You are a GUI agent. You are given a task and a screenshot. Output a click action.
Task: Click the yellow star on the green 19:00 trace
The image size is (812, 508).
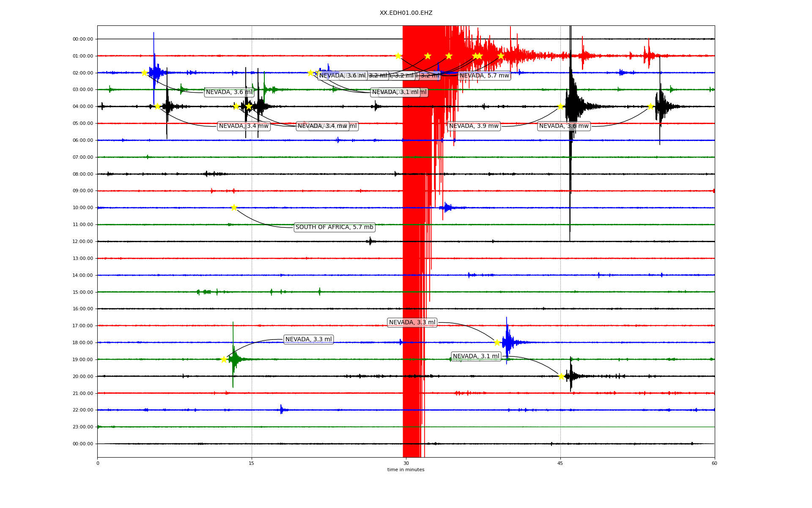click(x=224, y=359)
